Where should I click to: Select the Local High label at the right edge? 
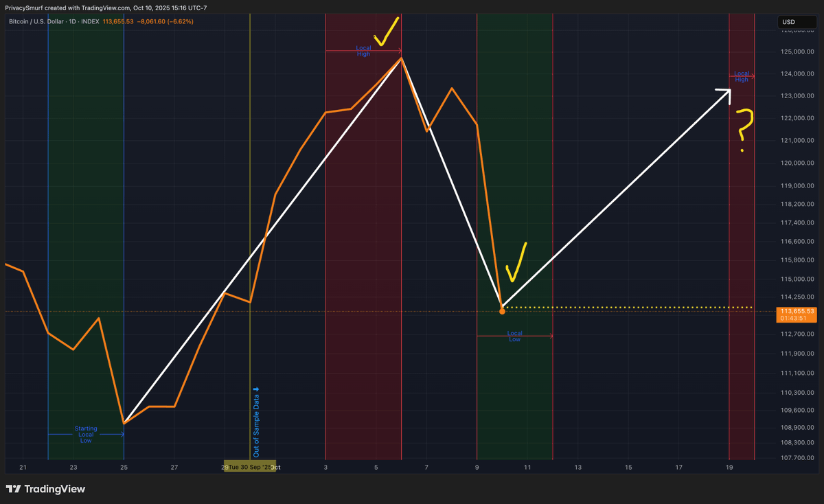click(740, 76)
